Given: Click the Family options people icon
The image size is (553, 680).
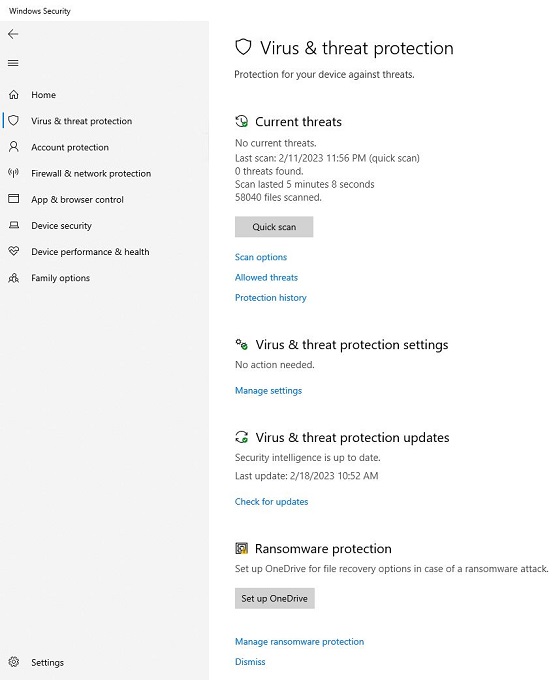Looking at the screenshot, I should click(14, 278).
